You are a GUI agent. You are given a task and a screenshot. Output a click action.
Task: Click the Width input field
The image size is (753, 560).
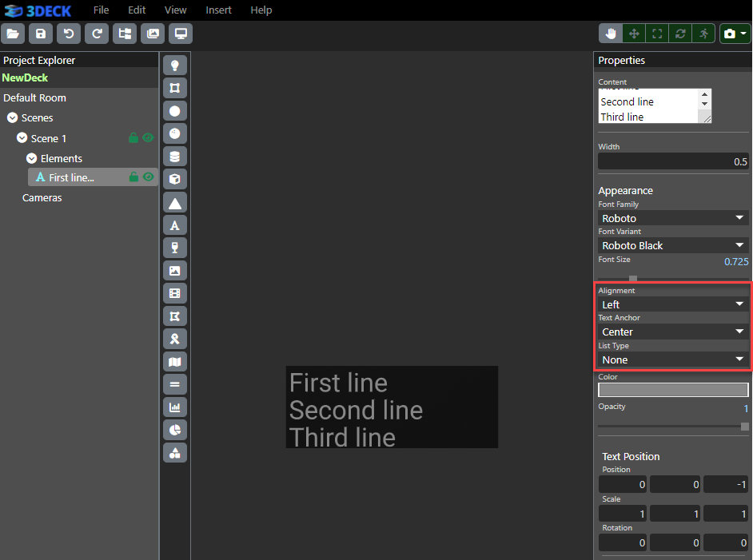pos(673,162)
